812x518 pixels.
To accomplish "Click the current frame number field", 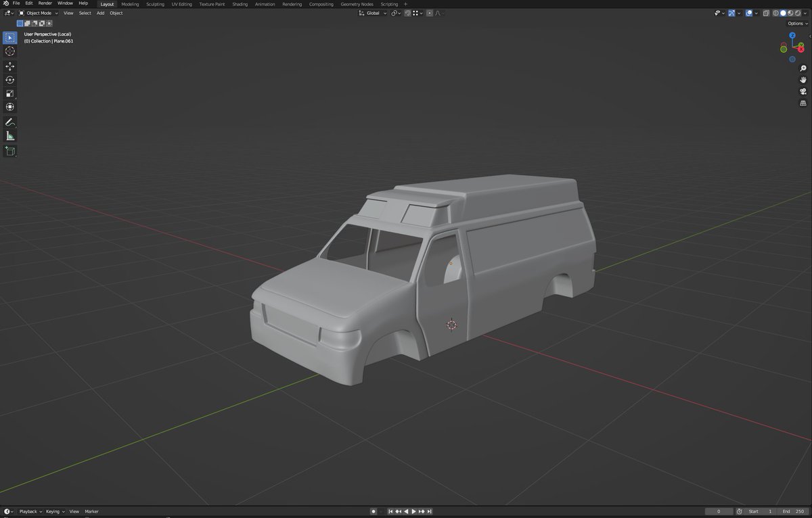I will [x=719, y=511].
